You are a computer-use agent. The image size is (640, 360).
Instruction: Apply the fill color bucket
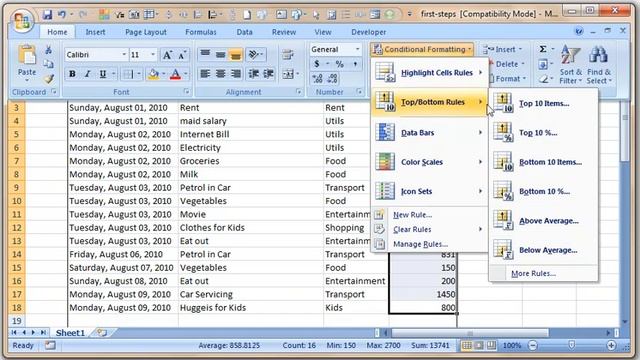click(153, 74)
